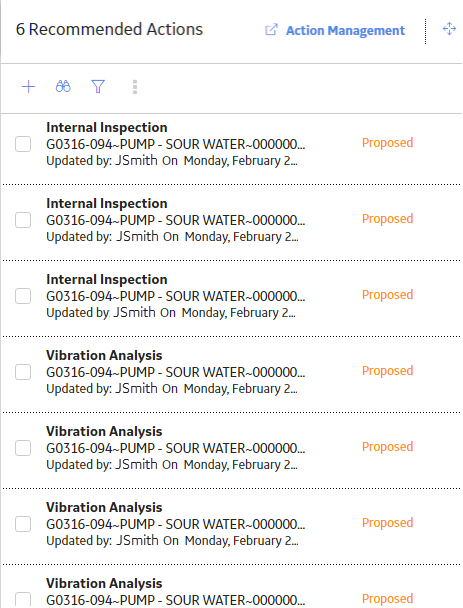This screenshot has width=463, height=608.
Task: Click the Proposed status of first Internal Inspection
Action: click(387, 143)
